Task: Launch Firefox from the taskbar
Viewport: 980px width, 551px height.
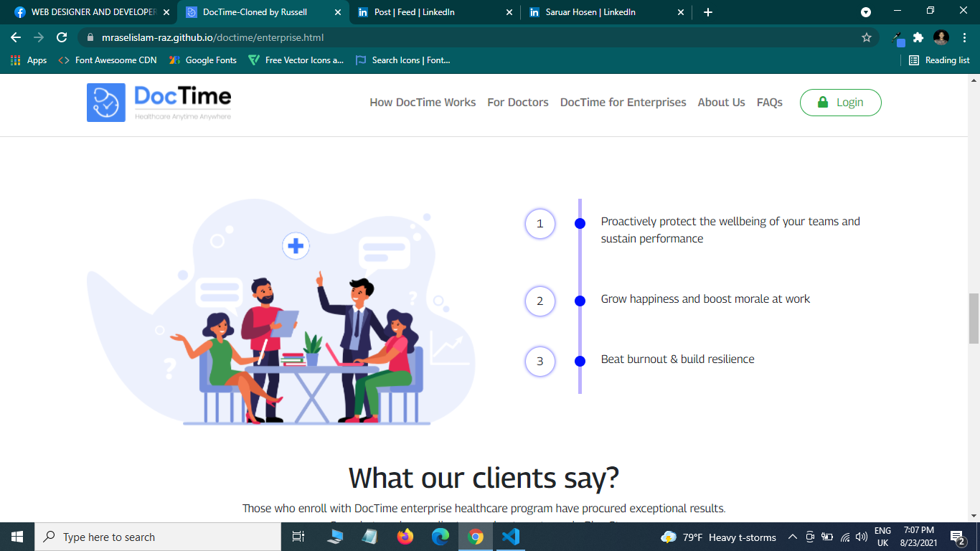Action: (405, 537)
